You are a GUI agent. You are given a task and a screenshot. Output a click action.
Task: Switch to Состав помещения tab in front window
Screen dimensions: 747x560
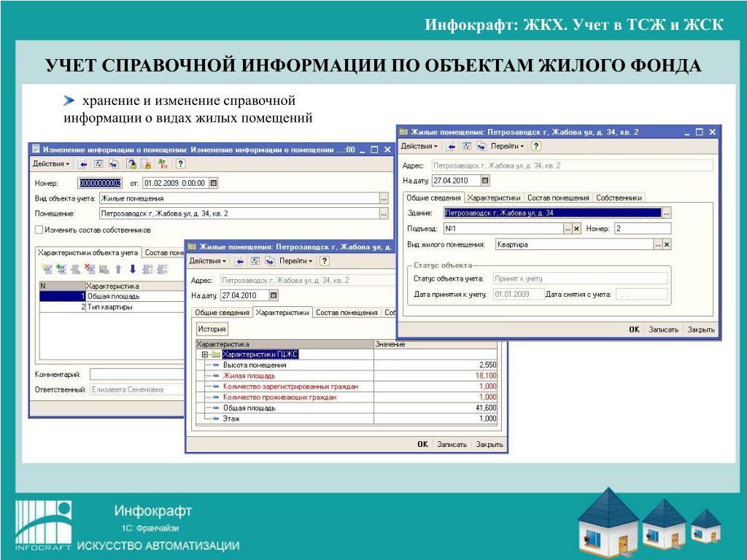(558, 198)
